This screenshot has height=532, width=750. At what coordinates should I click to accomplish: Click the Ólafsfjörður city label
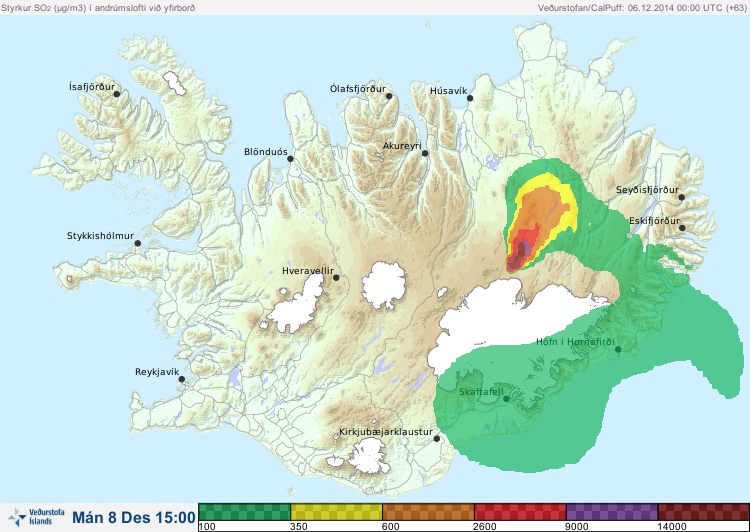tap(358, 89)
